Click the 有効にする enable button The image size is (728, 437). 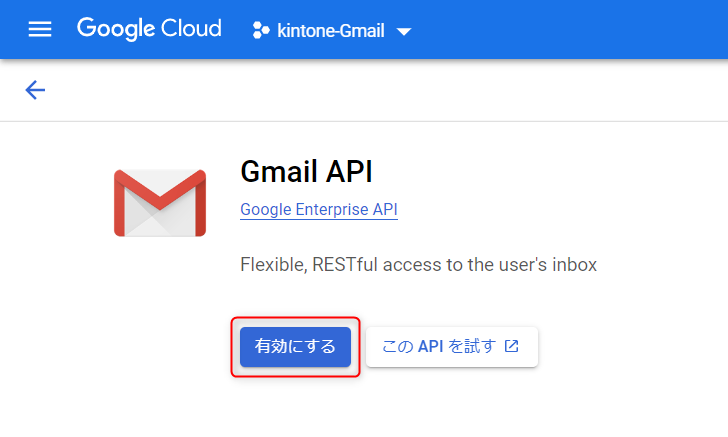[295, 347]
